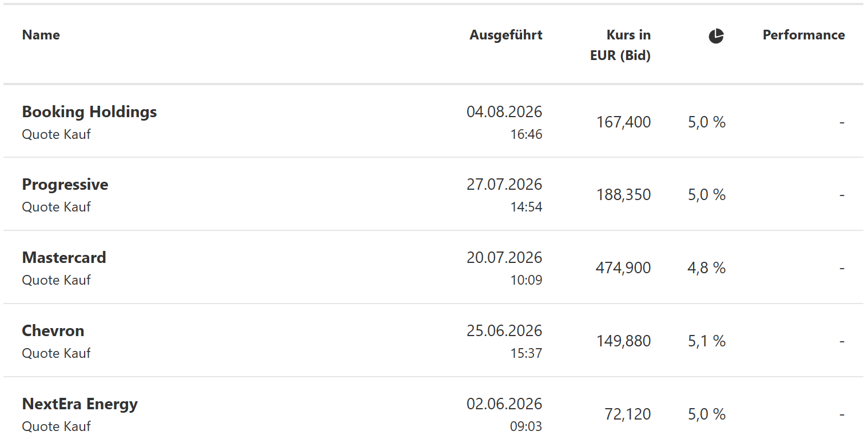Click the Kurs in EUR (Bid) header
868x447 pixels.
[x=620, y=45]
